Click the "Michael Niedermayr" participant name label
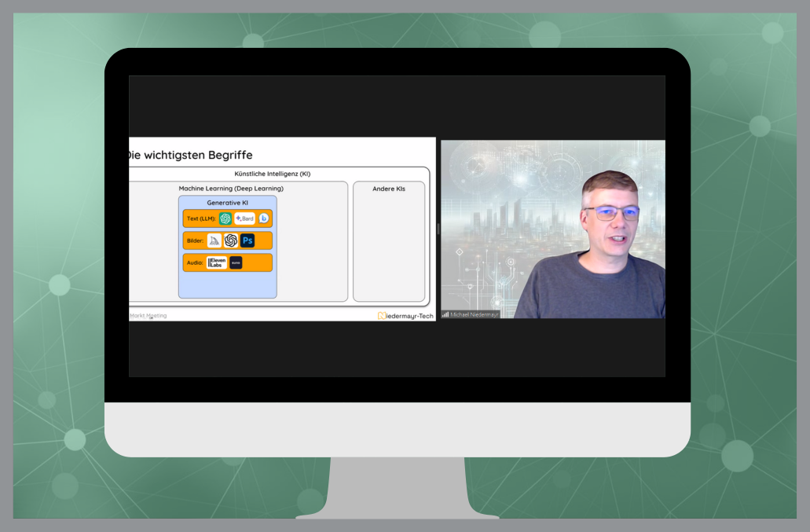Image resolution: width=810 pixels, height=532 pixels. click(x=475, y=314)
